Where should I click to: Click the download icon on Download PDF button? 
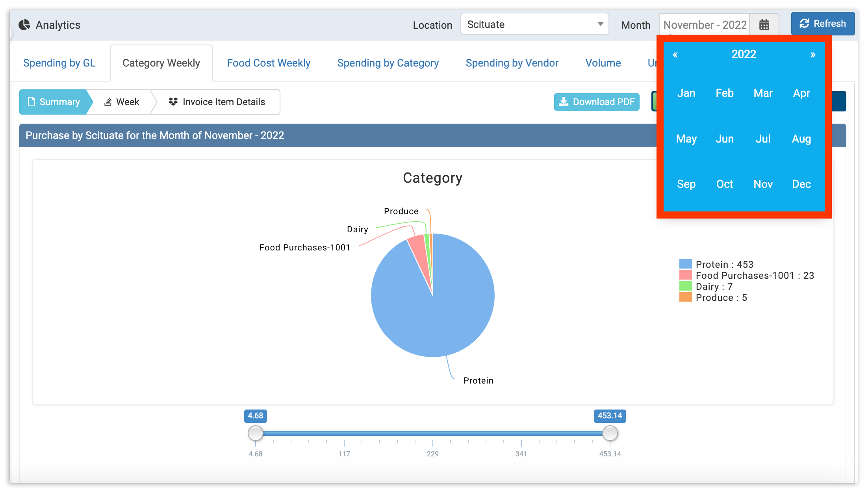click(x=564, y=102)
